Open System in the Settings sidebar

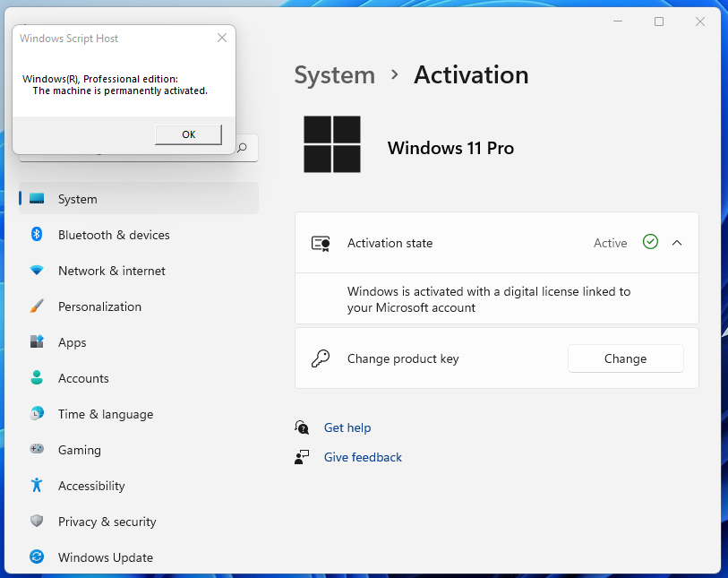pos(139,199)
